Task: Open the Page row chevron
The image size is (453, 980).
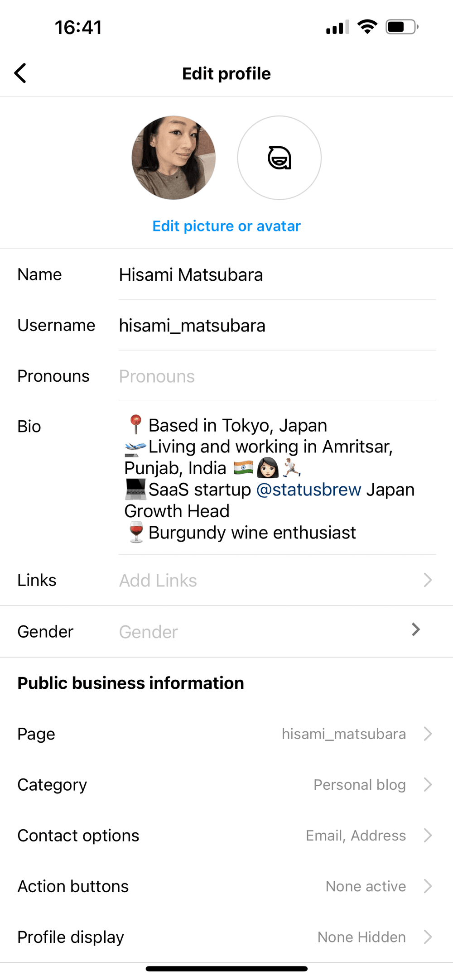Action: pos(427,734)
